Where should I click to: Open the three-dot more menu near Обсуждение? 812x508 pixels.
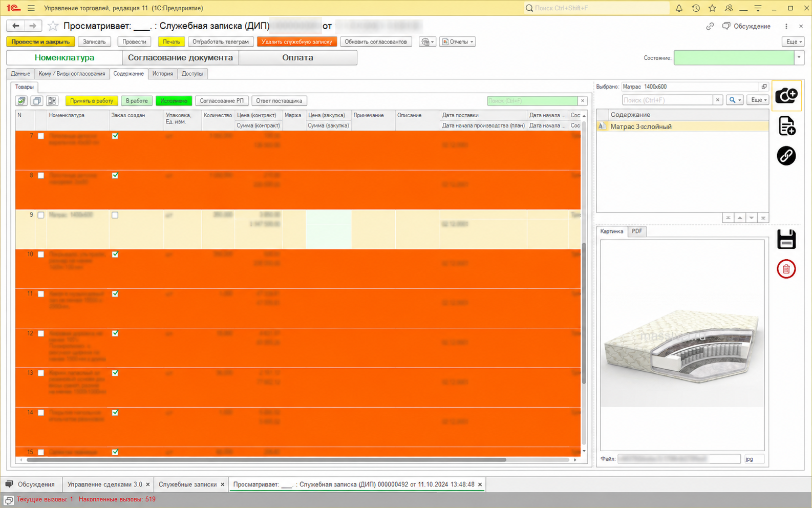click(x=786, y=26)
